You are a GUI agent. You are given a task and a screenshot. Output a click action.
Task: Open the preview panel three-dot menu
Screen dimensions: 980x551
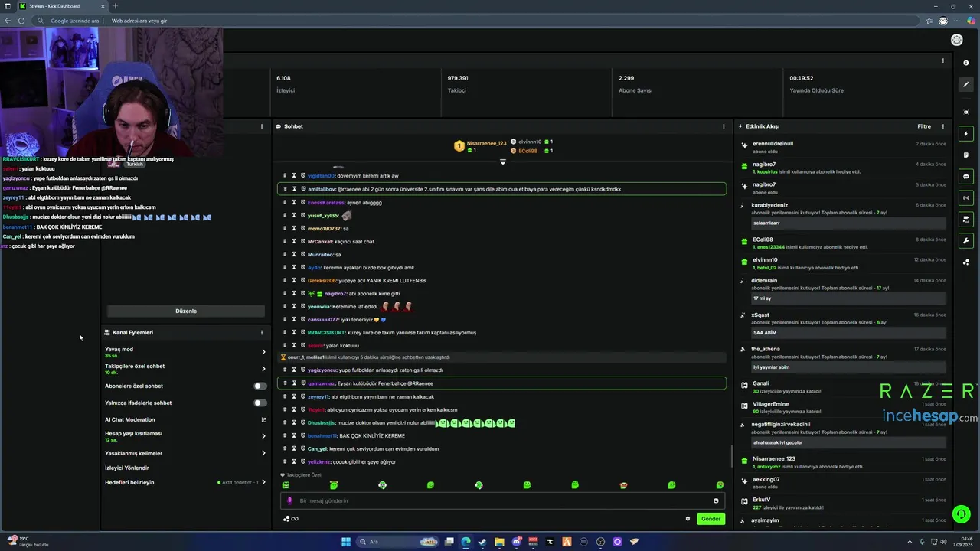click(261, 126)
